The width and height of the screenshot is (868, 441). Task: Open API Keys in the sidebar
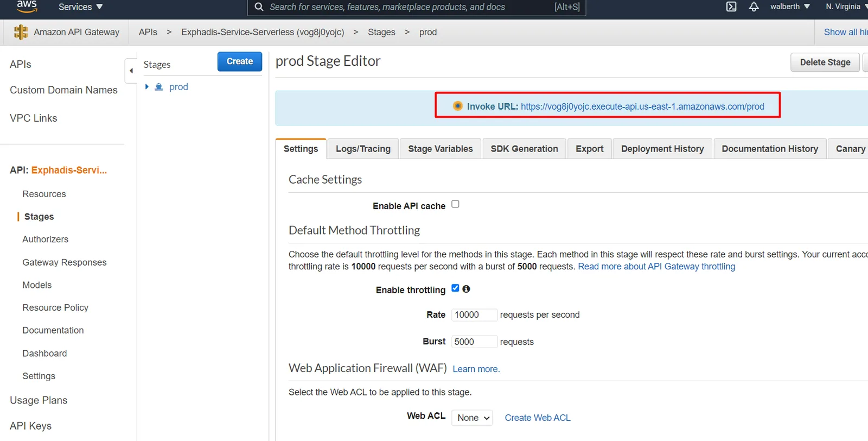tap(30, 426)
